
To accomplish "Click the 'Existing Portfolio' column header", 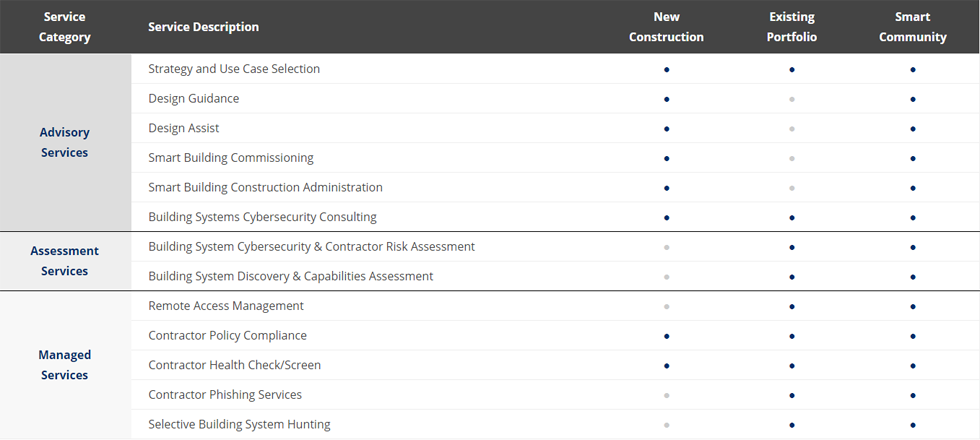I will (792, 27).
